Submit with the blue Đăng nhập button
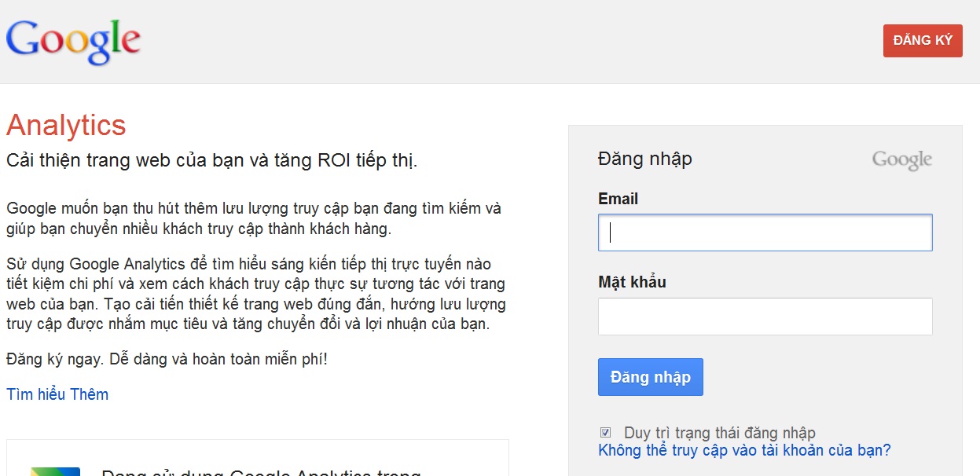 tap(651, 377)
